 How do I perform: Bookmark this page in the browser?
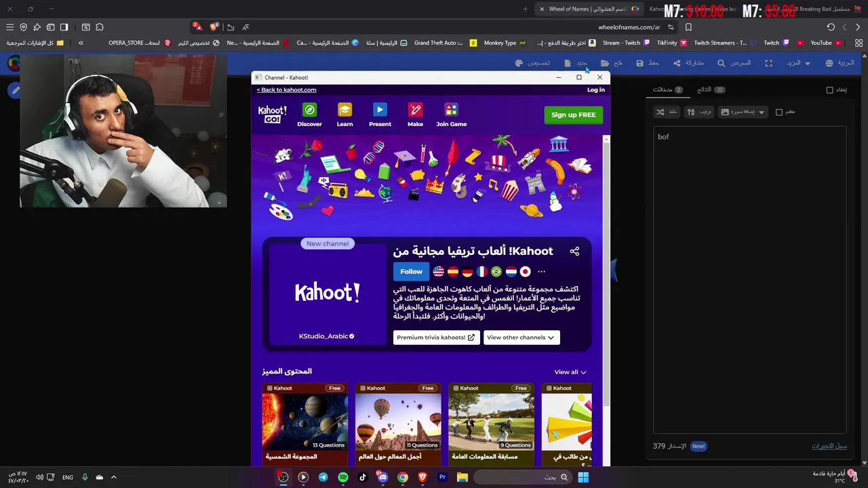(688, 27)
